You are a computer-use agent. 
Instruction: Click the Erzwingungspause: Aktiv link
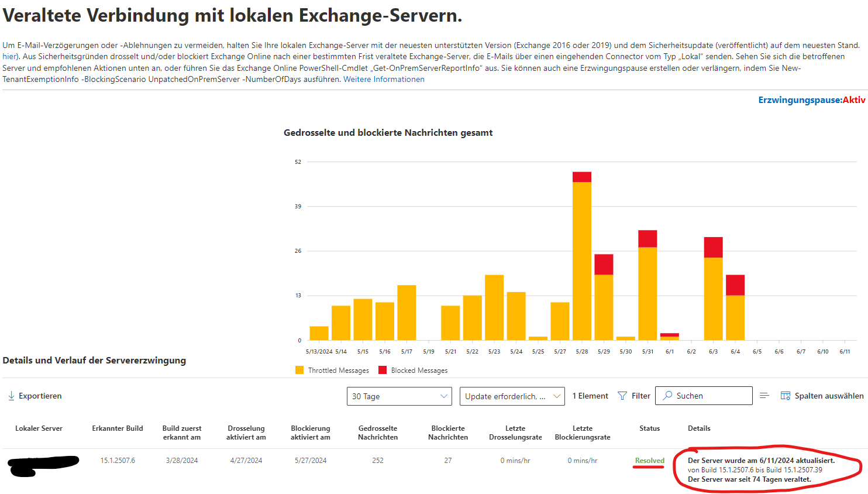[812, 100]
